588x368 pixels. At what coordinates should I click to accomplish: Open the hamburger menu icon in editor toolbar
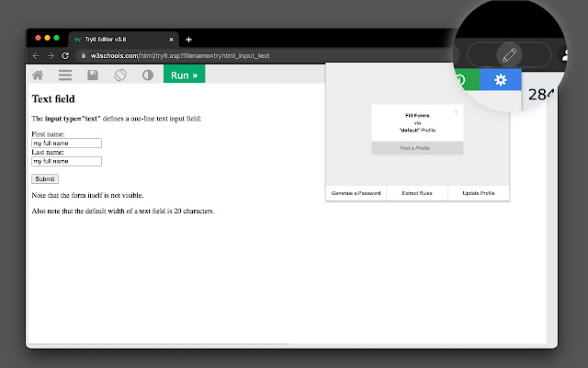click(x=65, y=75)
